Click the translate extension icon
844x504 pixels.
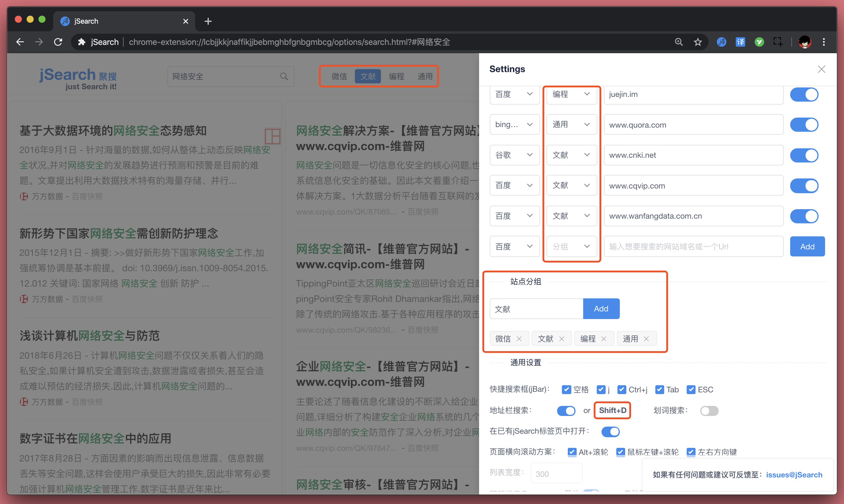740,42
